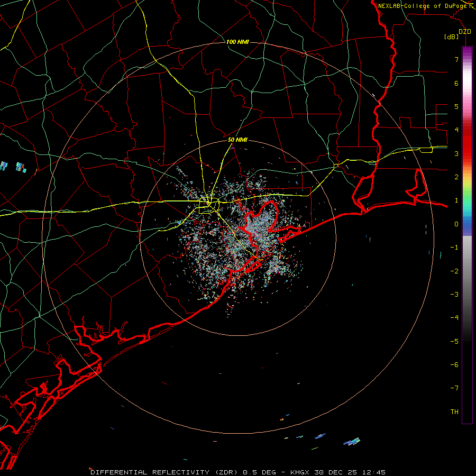Click the DZD color scale title

coord(465,32)
